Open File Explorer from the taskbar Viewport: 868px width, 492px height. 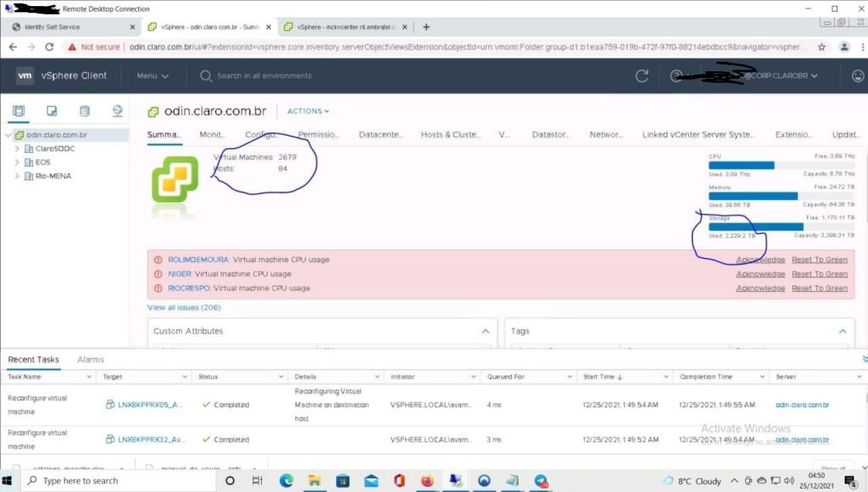pos(314,480)
